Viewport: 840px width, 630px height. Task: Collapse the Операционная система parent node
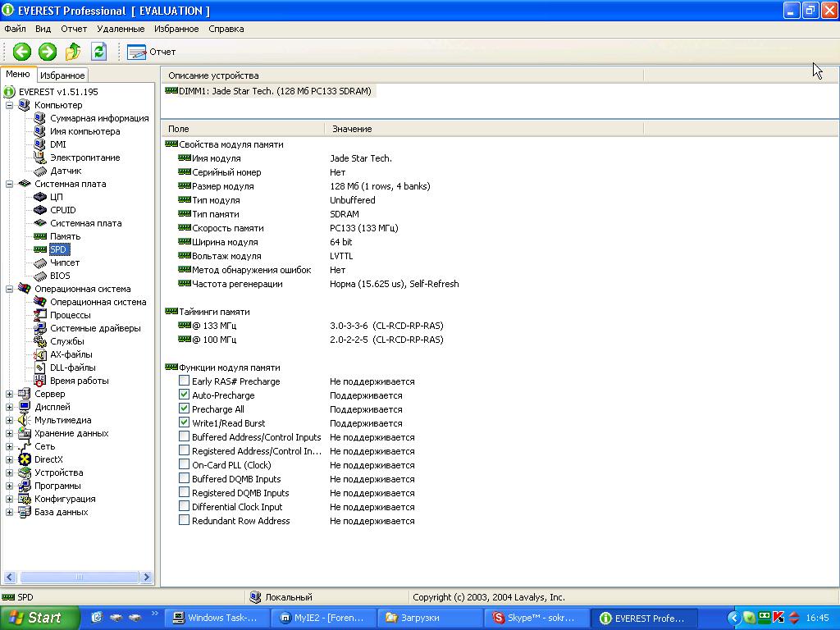pos(10,289)
